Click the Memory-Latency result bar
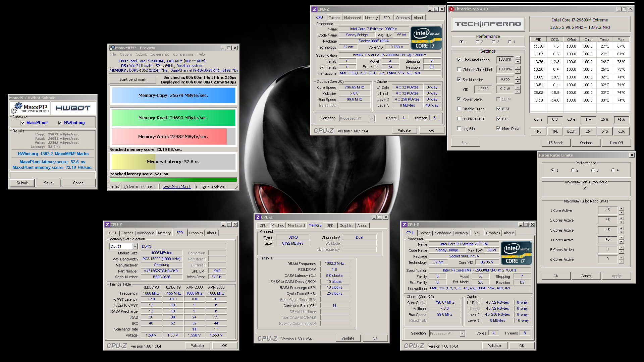 tap(173, 162)
